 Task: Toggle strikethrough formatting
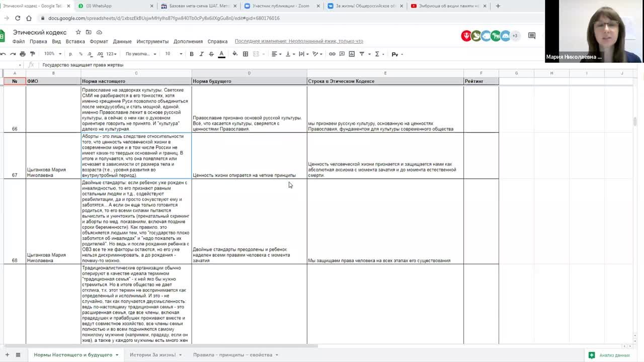coord(211,54)
